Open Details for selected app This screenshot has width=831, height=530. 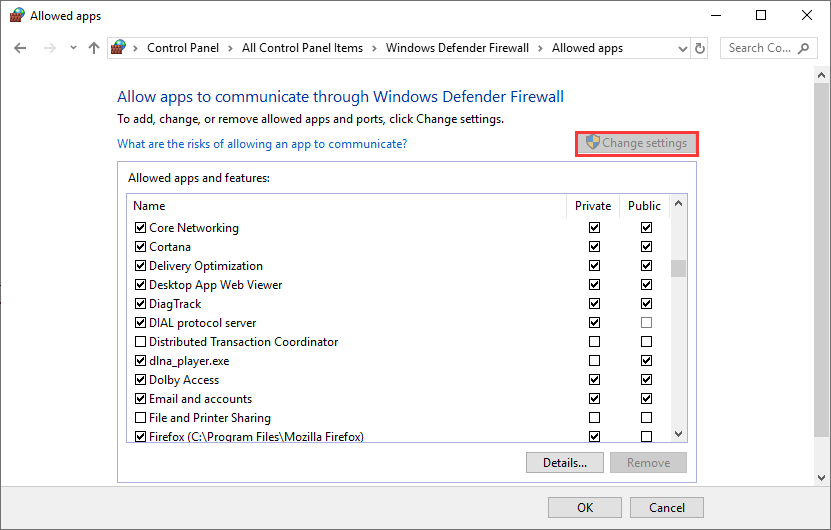coord(564,463)
